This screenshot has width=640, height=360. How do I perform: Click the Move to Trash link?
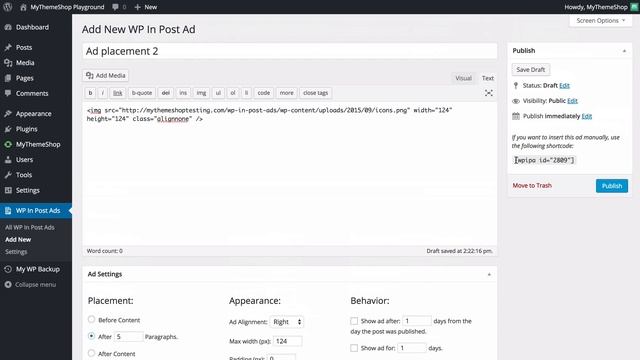(532, 185)
